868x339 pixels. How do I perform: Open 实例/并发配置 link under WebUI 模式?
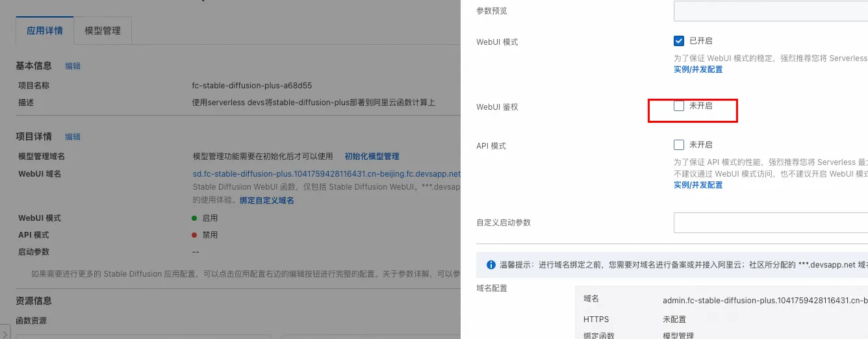click(698, 69)
